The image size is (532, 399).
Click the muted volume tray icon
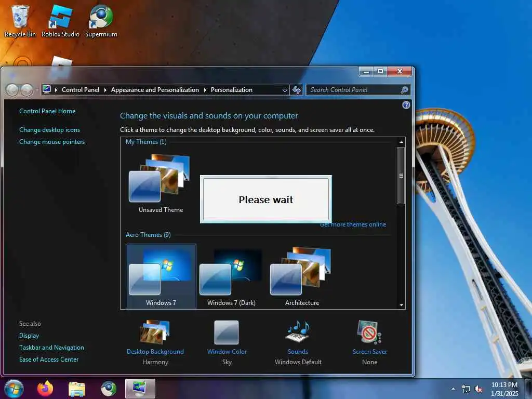pos(478,389)
